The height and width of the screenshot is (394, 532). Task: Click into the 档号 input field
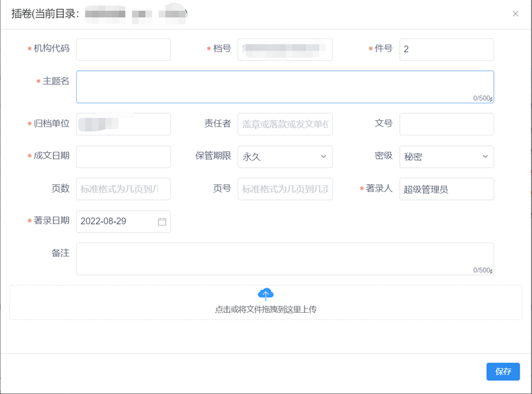click(285, 50)
